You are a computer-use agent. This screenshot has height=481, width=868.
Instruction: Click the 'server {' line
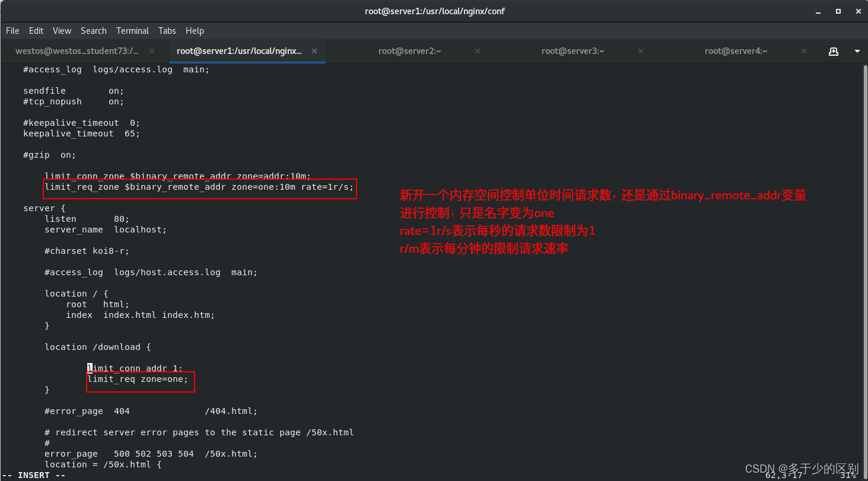(x=44, y=208)
